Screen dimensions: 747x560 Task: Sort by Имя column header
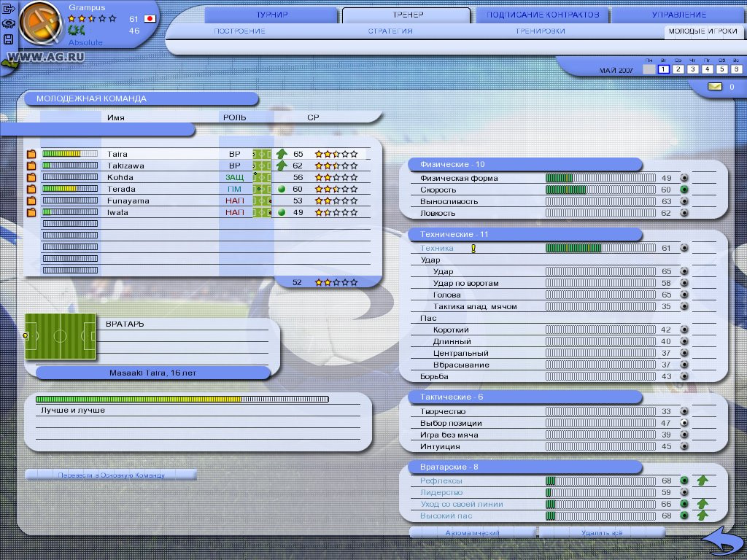116,117
